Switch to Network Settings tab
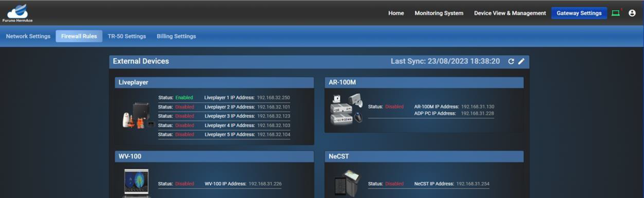 click(28, 36)
